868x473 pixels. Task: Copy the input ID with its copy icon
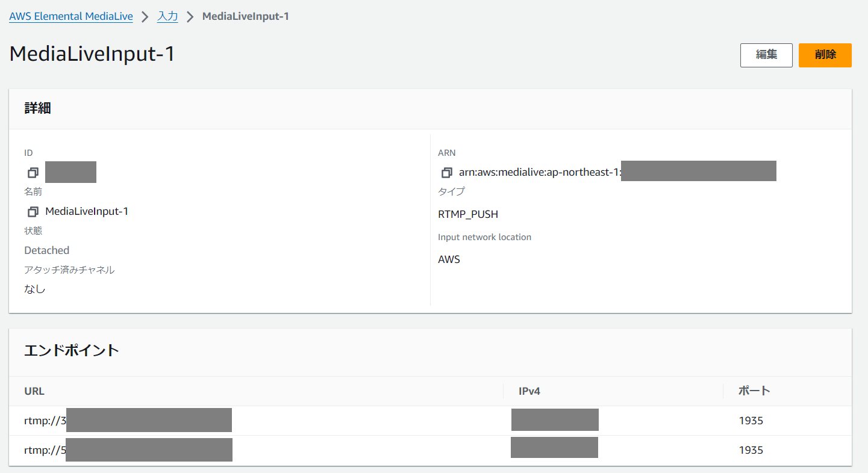coord(33,173)
